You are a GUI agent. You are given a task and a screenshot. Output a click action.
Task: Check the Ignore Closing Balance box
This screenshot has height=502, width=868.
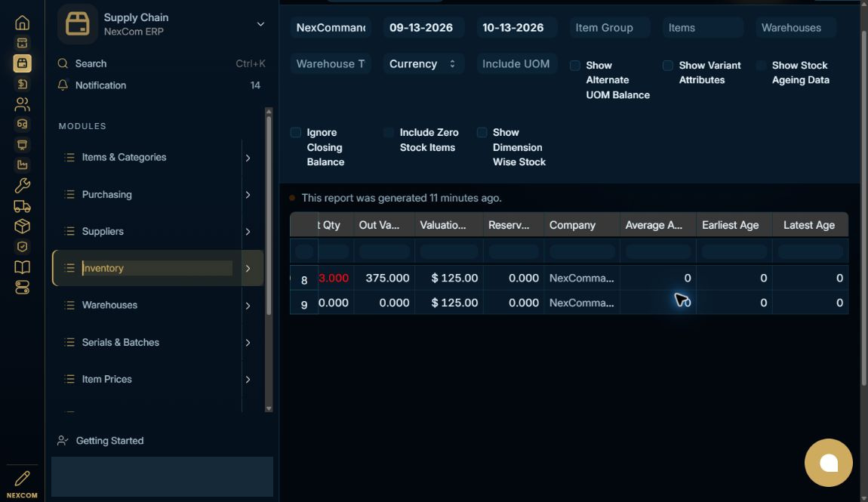(296, 132)
